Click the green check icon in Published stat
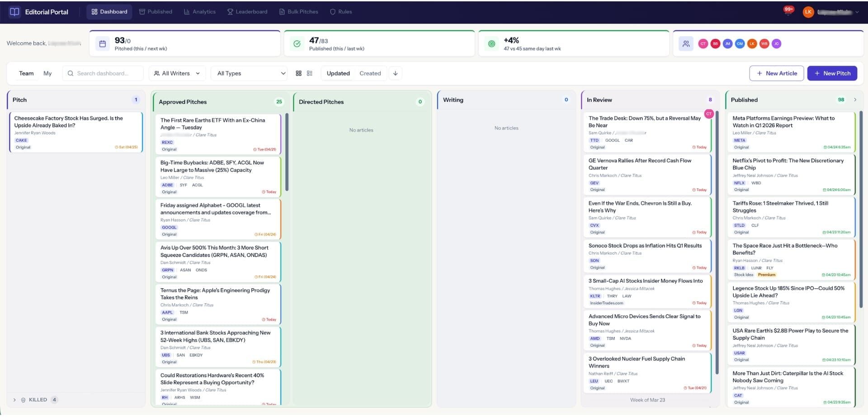Image resolution: width=868 pixels, height=420 pixels. tap(297, 44)
